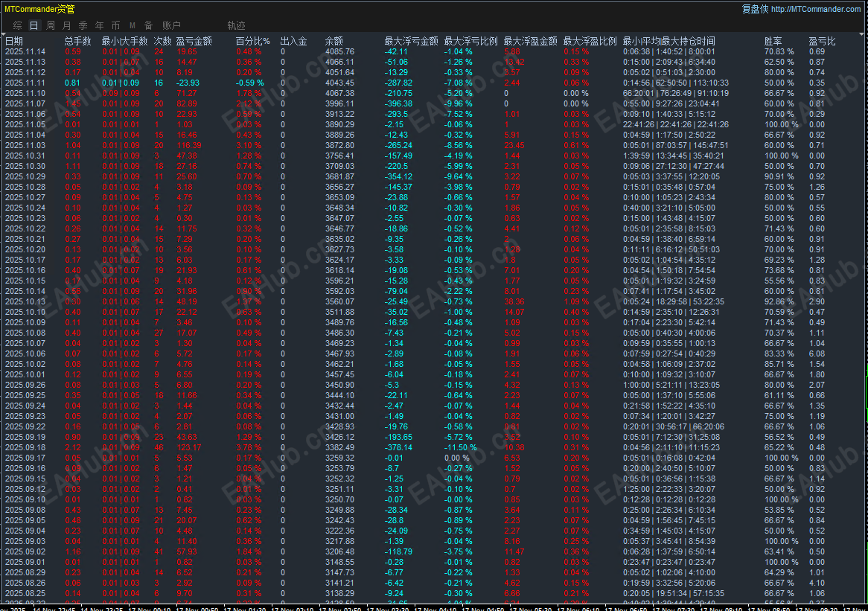Viewport: 868px width, 611px height.
Task: Click win rate 92.86 %
Action: (779, 301)
